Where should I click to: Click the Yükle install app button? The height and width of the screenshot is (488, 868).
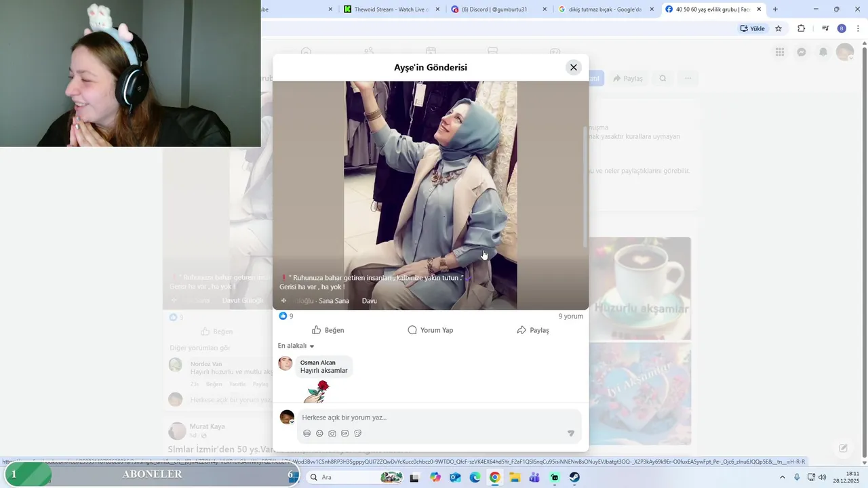pyautogui.click(x=752, y=28)
